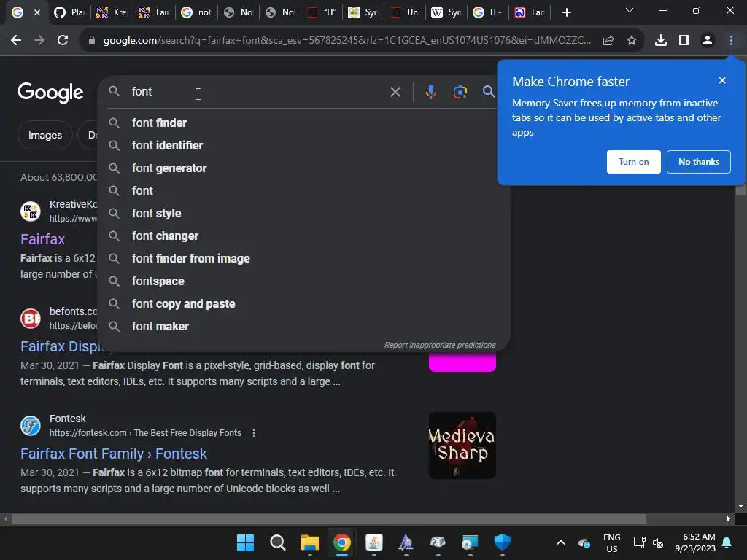747x560 pixels.
Task: Bookmark this page with the star icon
Action: 632,41
